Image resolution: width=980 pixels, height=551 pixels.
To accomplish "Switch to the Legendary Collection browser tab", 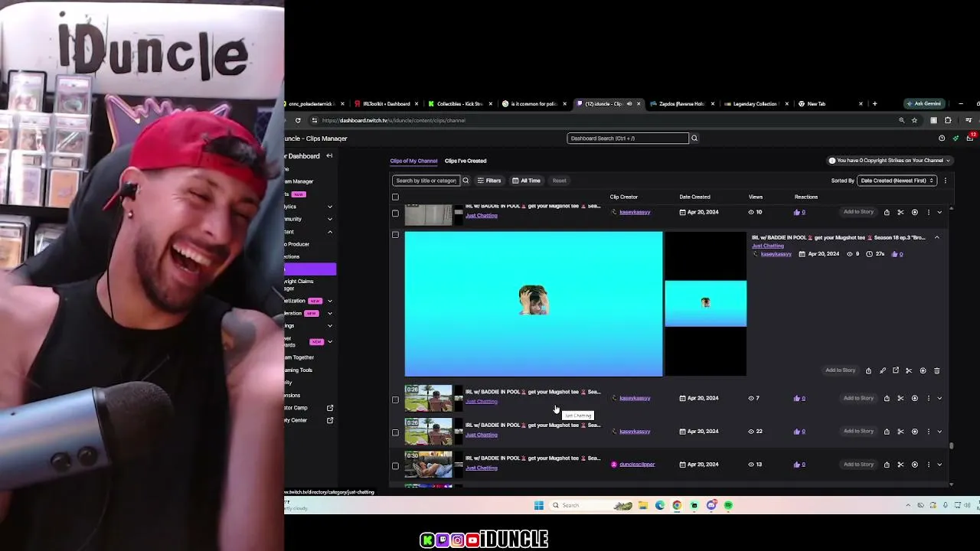I will pos(755,103).
